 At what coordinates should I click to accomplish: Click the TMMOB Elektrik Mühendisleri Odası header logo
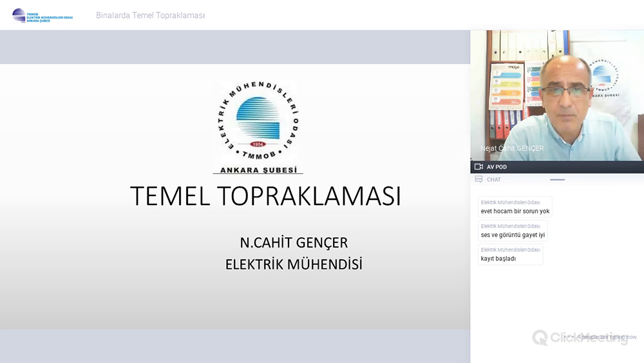[x=43, y=15]
